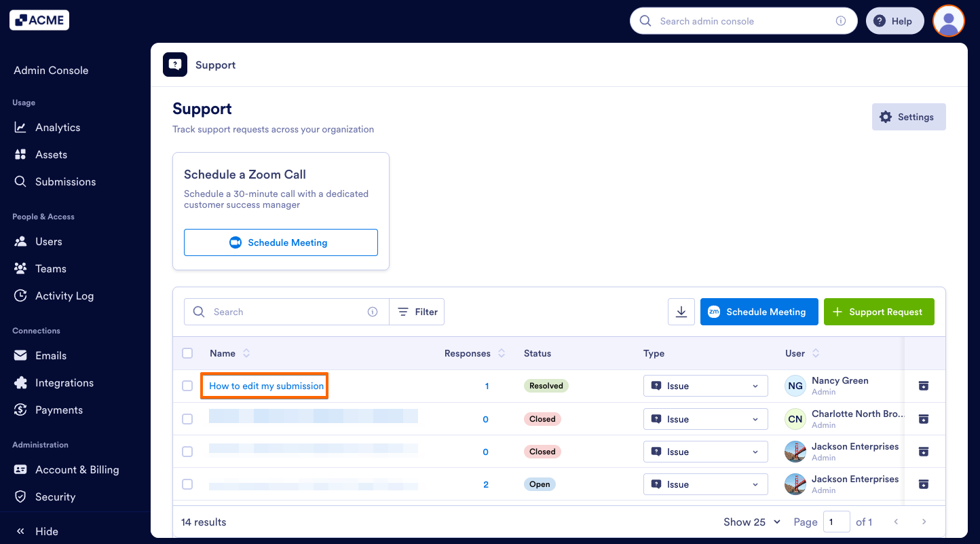This screenshot has width=980, height=544.
Task: Open the Integrations page
Action: (64, 382)
